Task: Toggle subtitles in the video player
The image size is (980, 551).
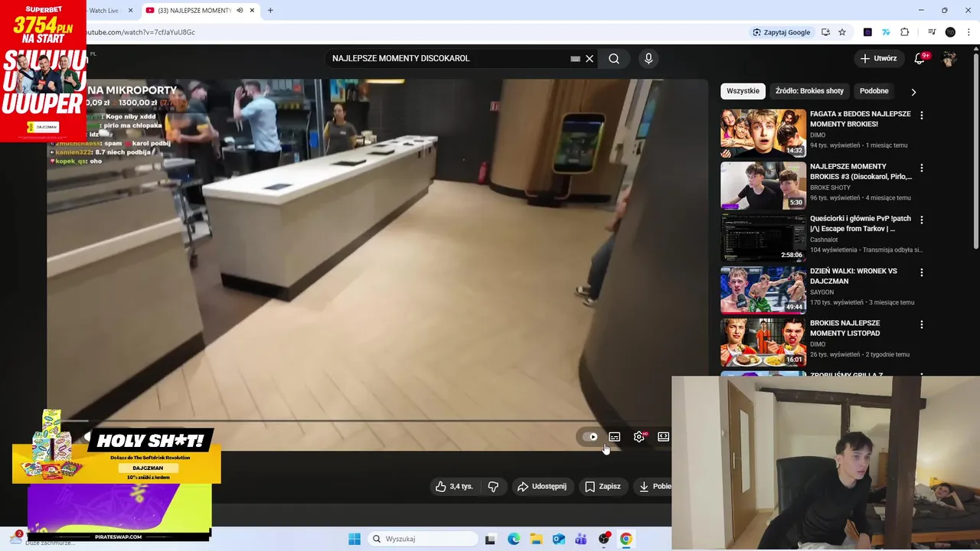Action: (614, 437)
